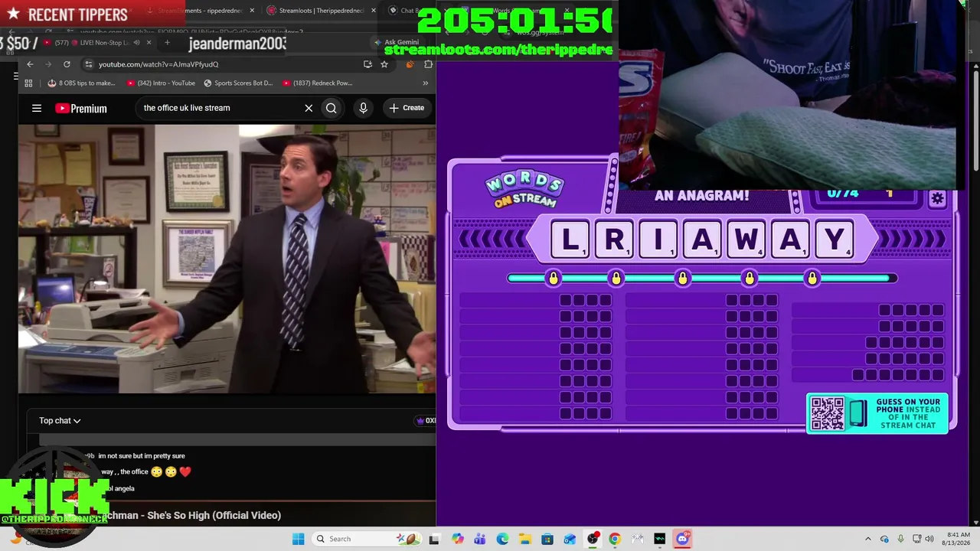Show more bookmarks overflow chevron
Viewport: 980px width, 551px height.
(x=425, y=83)
